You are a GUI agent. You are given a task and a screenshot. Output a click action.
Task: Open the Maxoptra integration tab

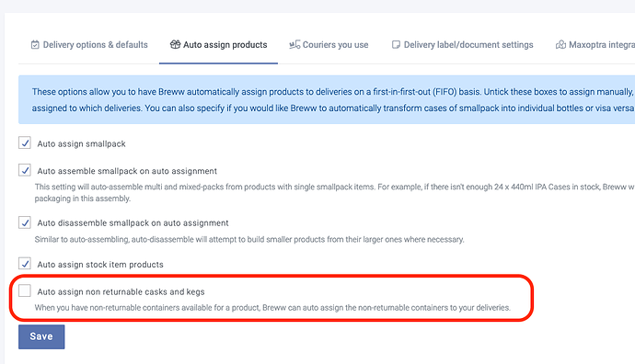[595, 45]
